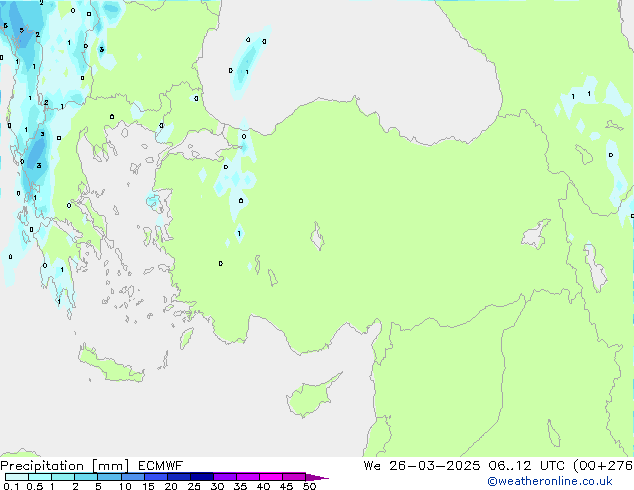Select the 1–2 mm legend color swatch
This screenshot has height=490, width=634.
pos(63,477)
